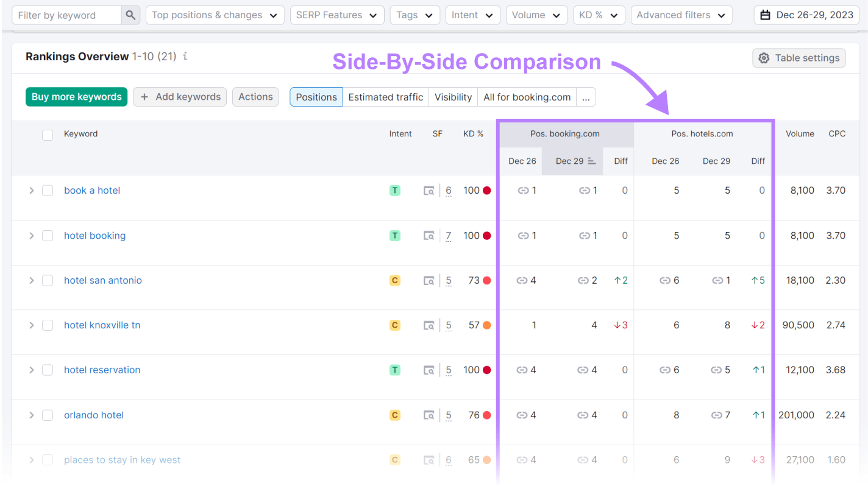This screenshot has width=868, height=486.
Task: Switch to the Estimated traffic tab
Action: [x=386, y=97]
